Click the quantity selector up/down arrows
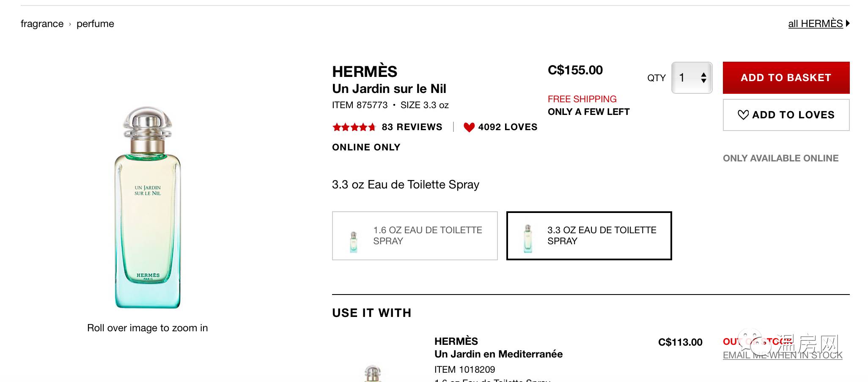 [703, 78]
